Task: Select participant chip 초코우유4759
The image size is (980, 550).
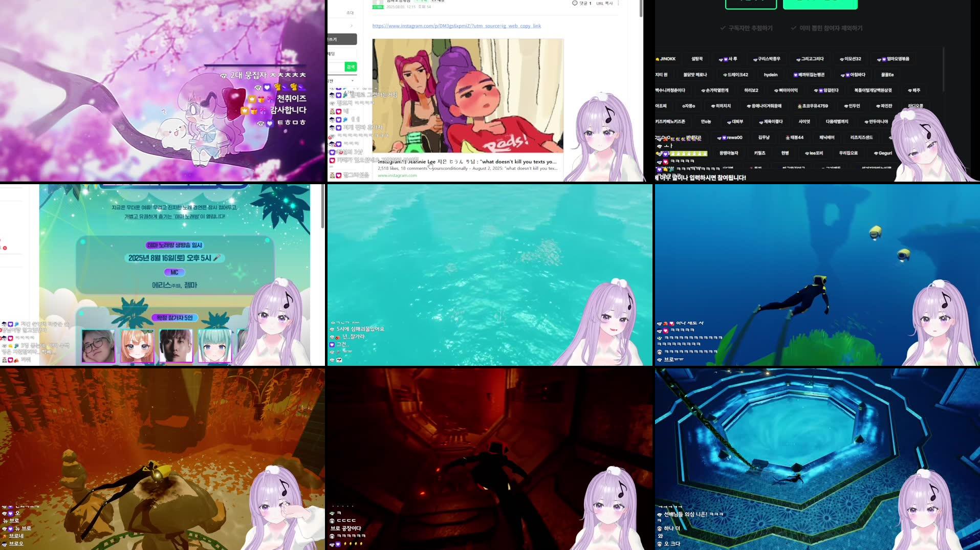Action: tap(813, 106)
